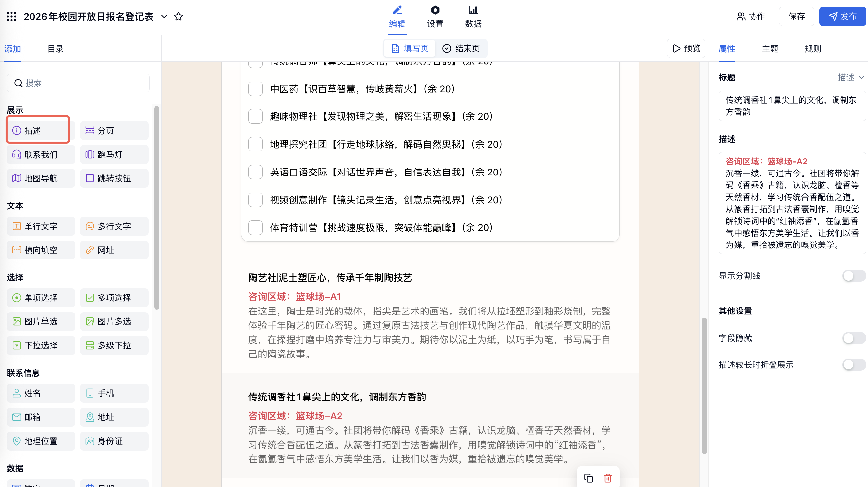Add a 单项选择 field
Screen dimensions: 868x487
(41, 298)
